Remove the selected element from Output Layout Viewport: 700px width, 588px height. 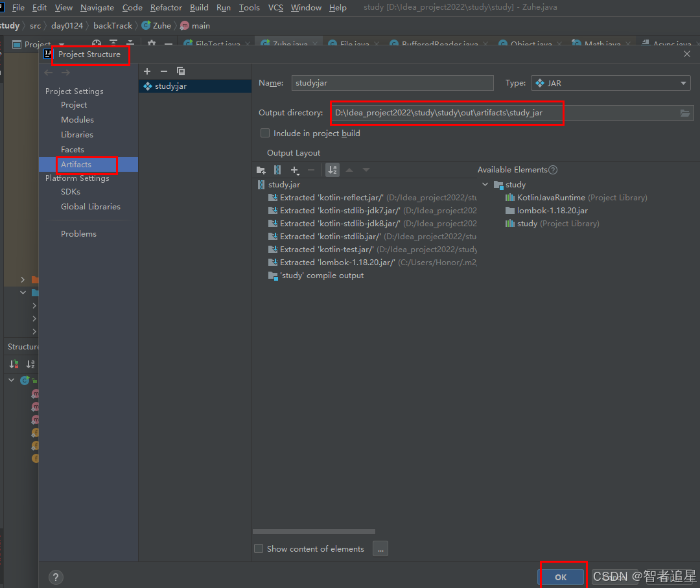[311, 170]
